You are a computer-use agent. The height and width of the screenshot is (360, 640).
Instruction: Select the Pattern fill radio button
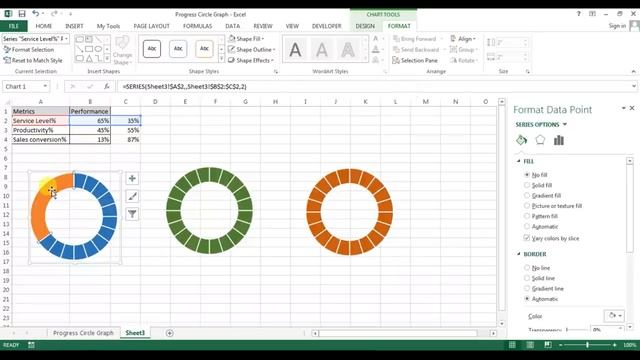click(x=527, y=216)
